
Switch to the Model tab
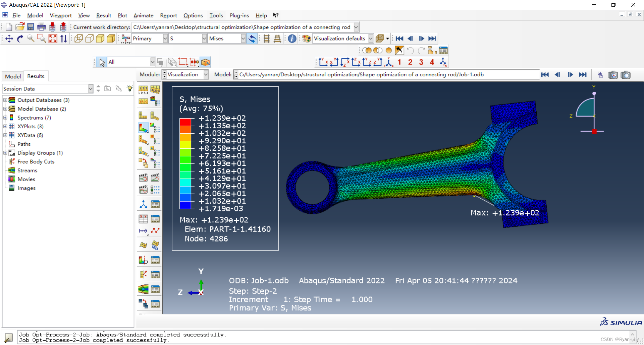13,76
